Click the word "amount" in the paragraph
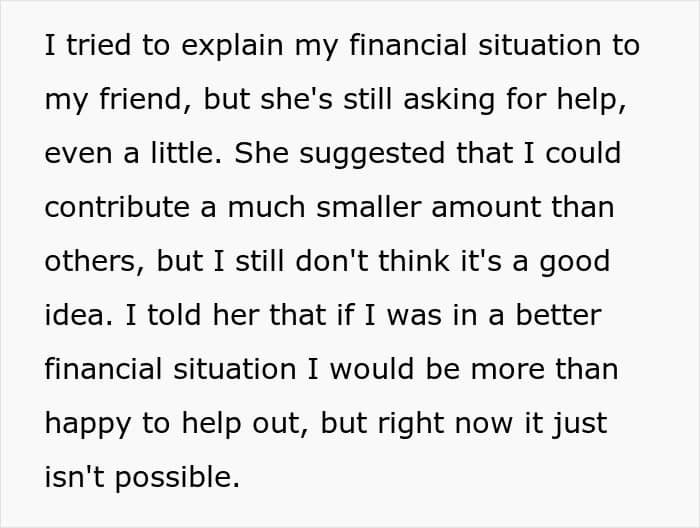 tap(486, 208)
